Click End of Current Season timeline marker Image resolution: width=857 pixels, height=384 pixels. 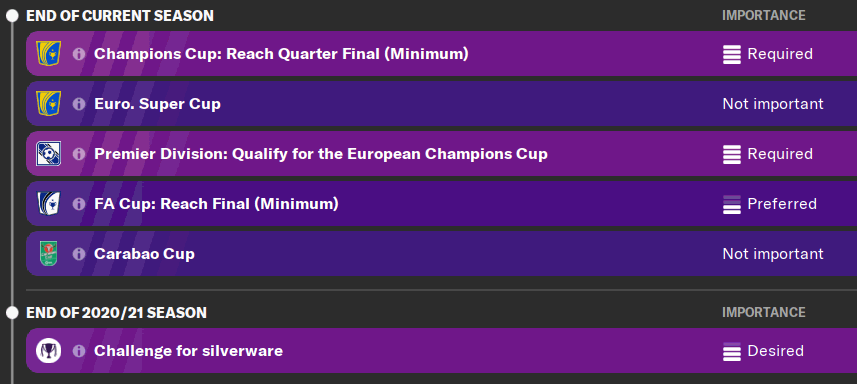(13, 16)
